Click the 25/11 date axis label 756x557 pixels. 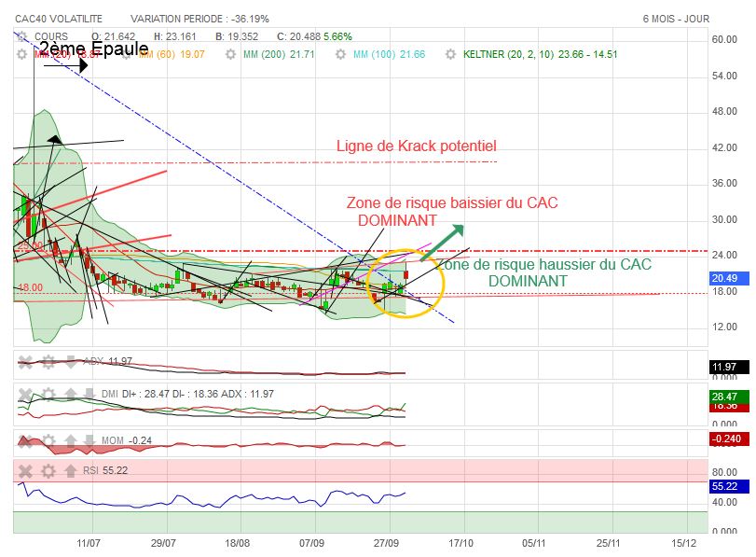tap(609, 543)
